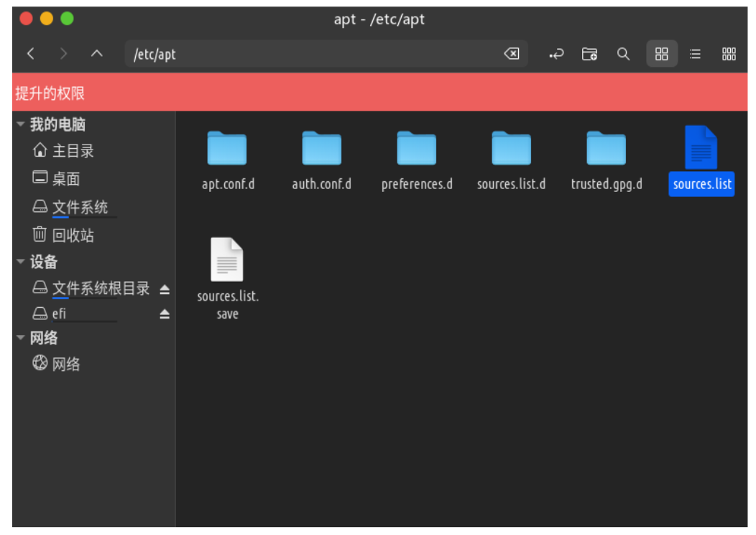756x535 pixels.
Task: Open the rightmost grid menu icon
Action: [x=729, y=53]
